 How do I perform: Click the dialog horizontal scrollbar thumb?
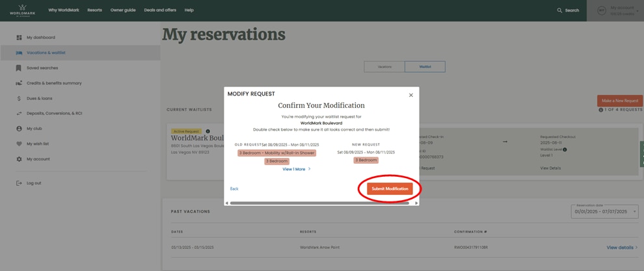click(319, 203)
